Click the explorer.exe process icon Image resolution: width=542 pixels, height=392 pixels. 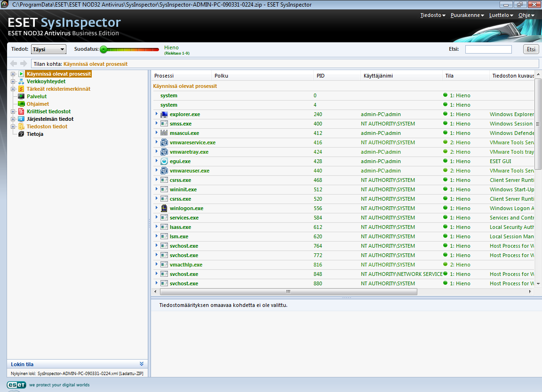(164, 114)
